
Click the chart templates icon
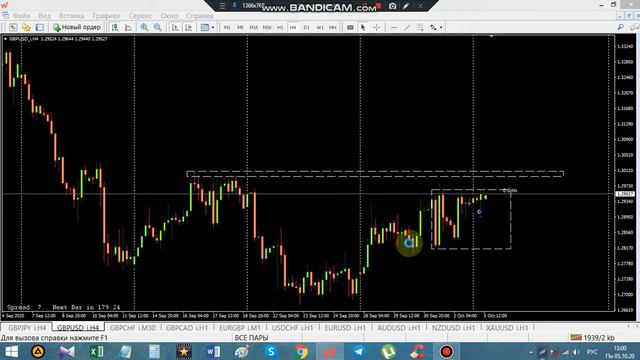click(x=204, y=27)
